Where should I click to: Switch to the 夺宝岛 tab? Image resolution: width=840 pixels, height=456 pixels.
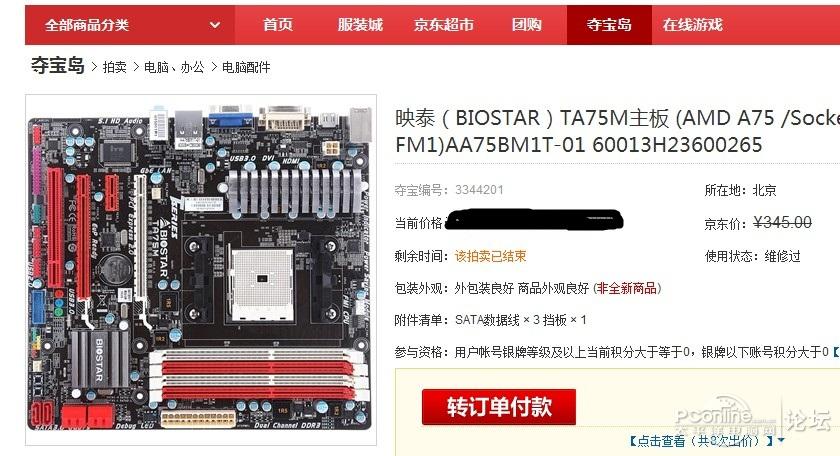609,25
